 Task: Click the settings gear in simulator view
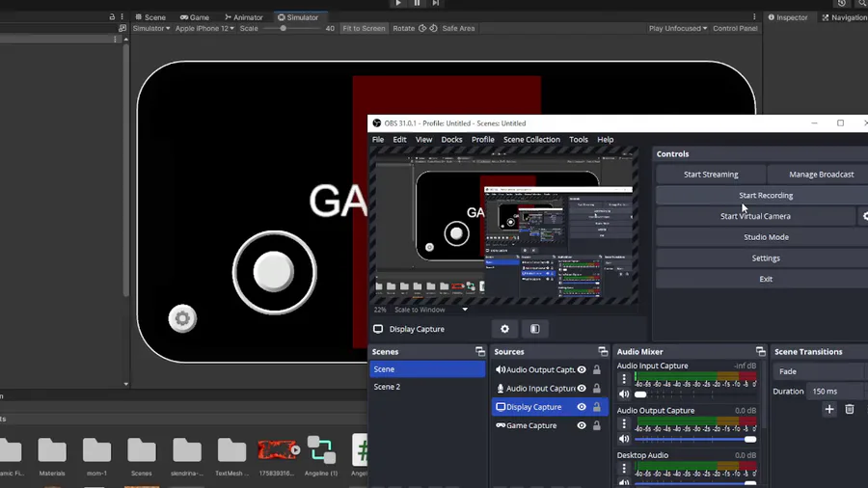[182, 318]
